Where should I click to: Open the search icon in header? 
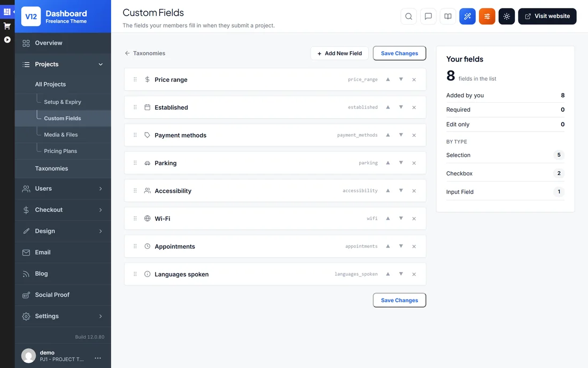point(409,16)
